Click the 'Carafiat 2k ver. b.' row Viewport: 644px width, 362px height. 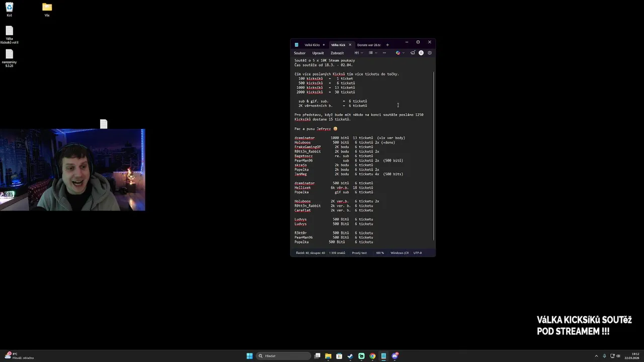pos(334,210)
